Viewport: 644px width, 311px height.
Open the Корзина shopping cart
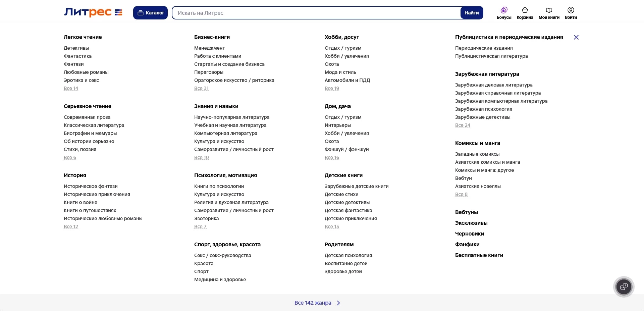point(525,13)
